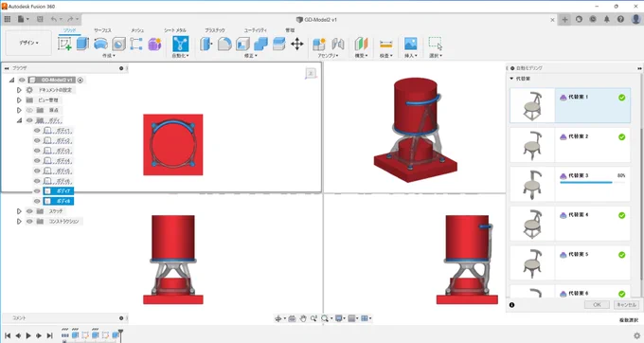
Task: Select the Combine tool icon
Action: [260, 44]
